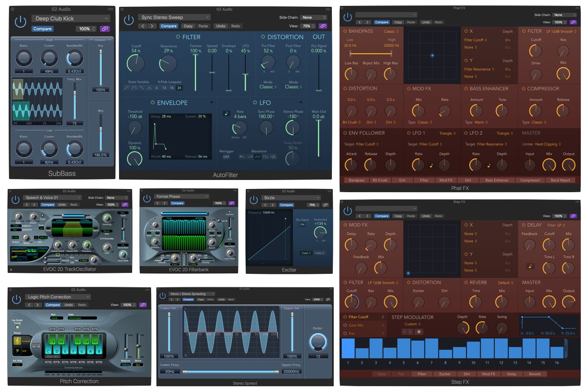The image size is (588, 392).
Task: Click the Compare button in SubBass
Action: coord(42,28)
